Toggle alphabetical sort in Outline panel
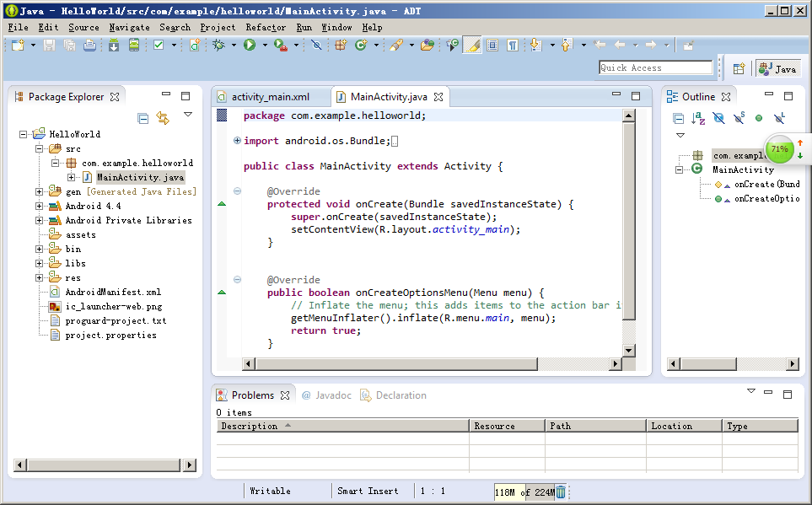 (x=698, y=118)
